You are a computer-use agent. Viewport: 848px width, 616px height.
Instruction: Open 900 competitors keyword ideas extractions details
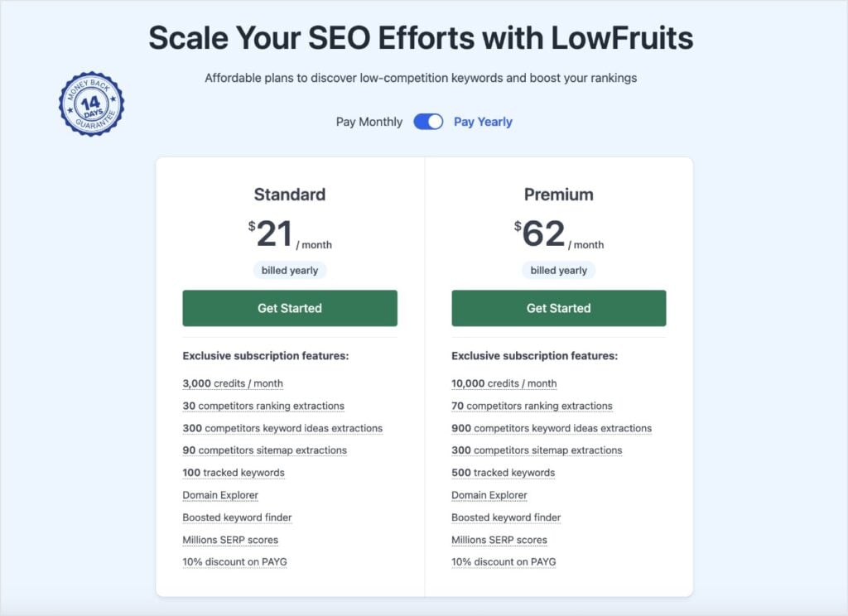click(552, 428)
